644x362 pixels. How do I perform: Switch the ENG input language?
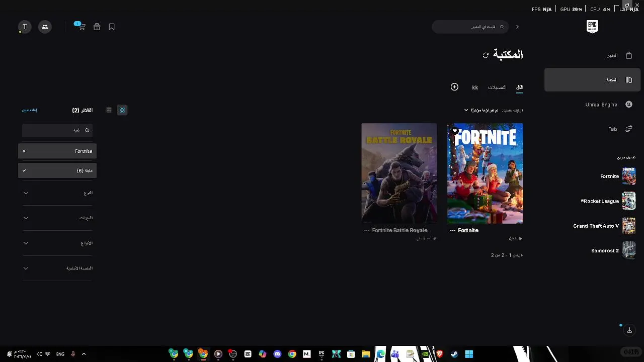tap(60, 354)
